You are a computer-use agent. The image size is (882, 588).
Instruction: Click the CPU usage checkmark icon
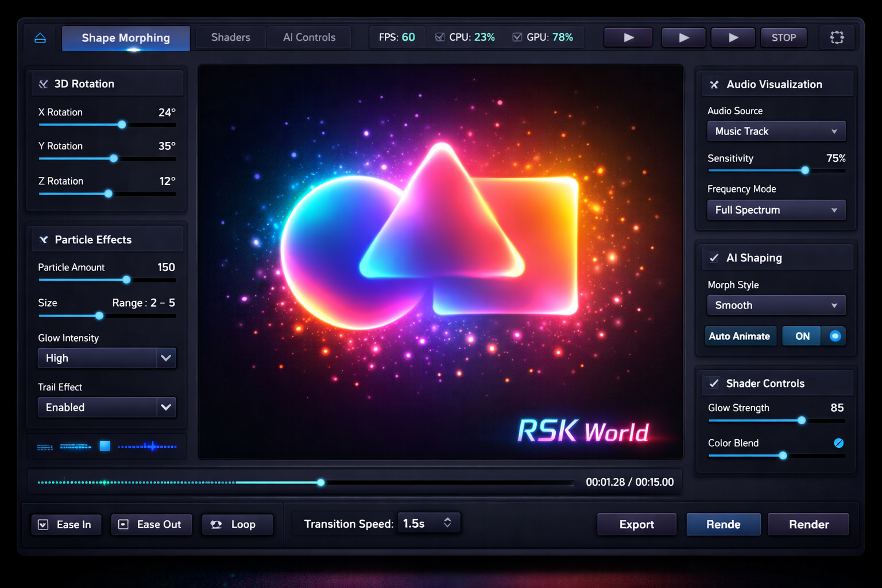pyautogui.click(x=440, y=37)
